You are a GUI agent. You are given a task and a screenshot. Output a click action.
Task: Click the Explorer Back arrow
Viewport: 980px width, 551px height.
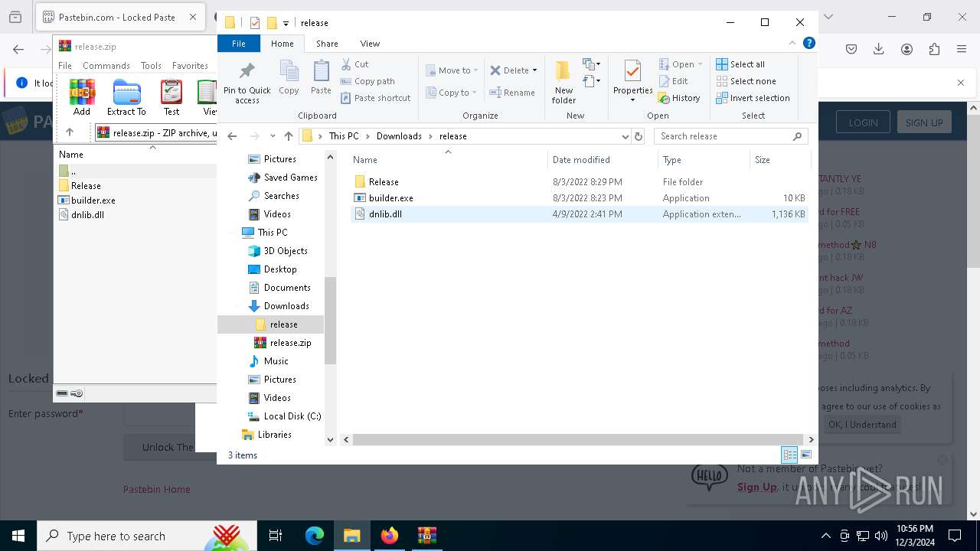click(x=233, y=136)
